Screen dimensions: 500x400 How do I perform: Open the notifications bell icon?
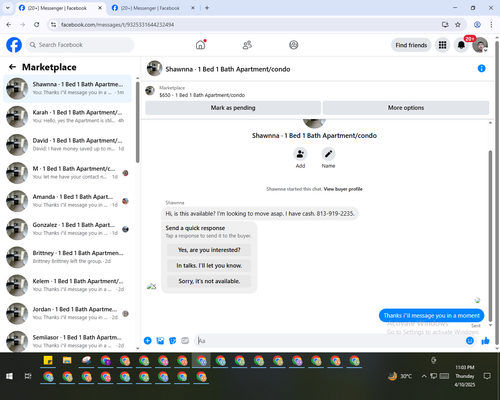pos(461,45)
